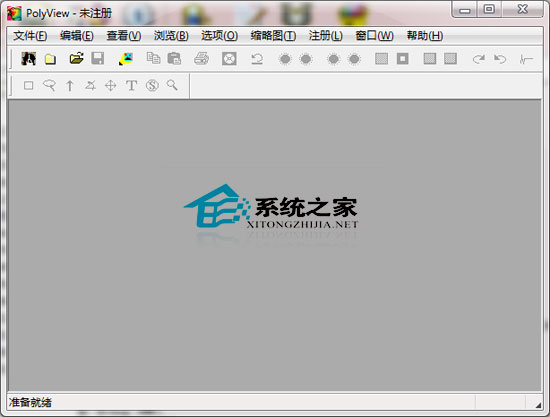Click the yellow new folder icon
Screen dimensions: 550x417
(51, 59)
